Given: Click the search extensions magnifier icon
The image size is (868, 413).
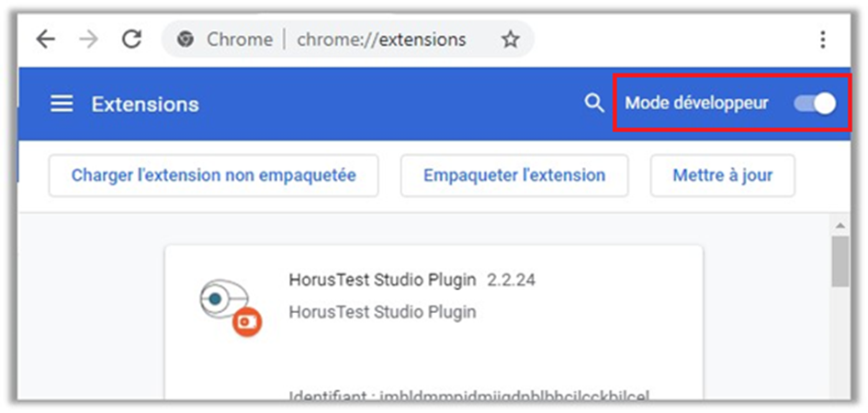Looking at the screenshot, I should click(x=594, y=103).
